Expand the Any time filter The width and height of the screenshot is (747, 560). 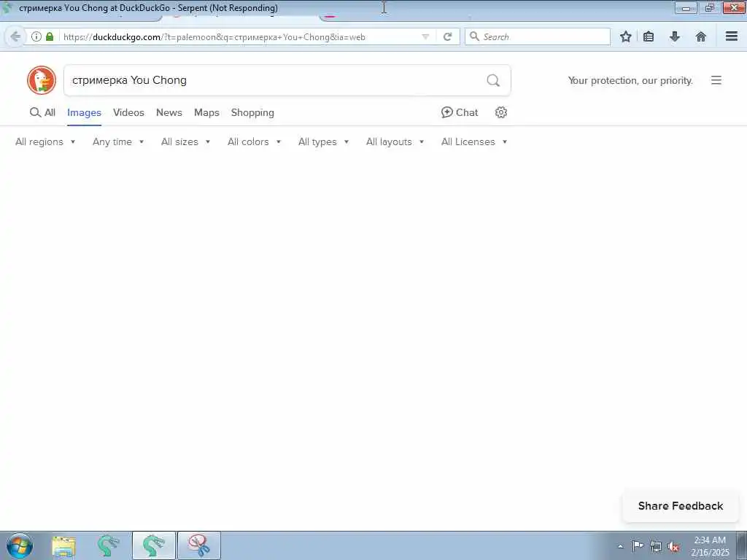118,142
